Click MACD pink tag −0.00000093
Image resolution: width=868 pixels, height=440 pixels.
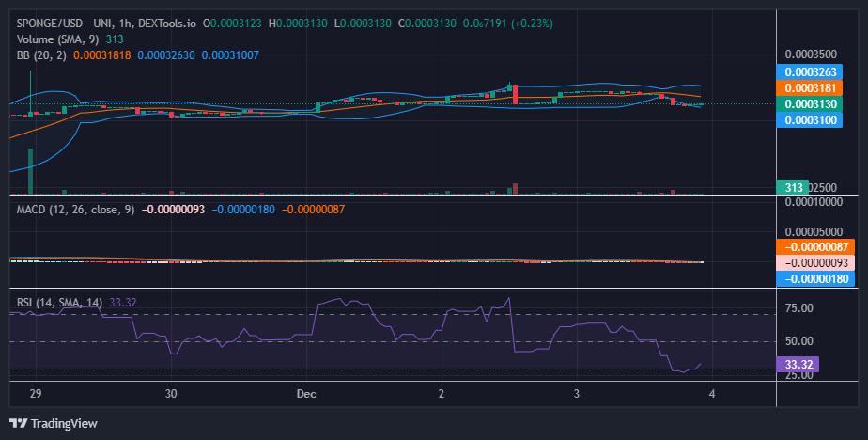pos(815,263)
